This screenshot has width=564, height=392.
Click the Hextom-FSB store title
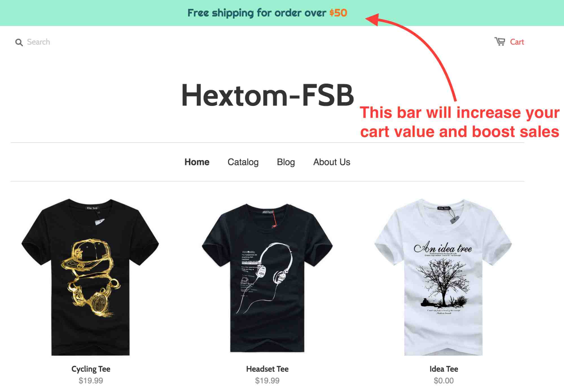(267, 95)
